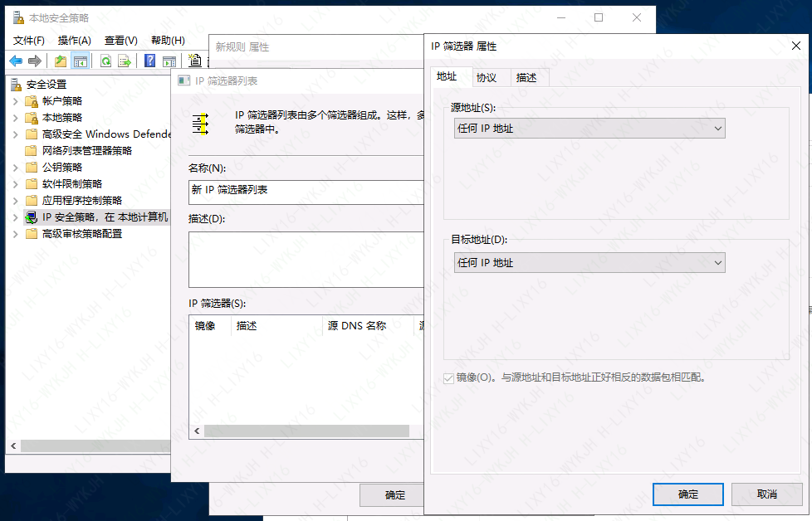The height and width of the screenshot is (521, 812).
Task: Expand the 本地策略 tree node
Action: click(16, 118)
